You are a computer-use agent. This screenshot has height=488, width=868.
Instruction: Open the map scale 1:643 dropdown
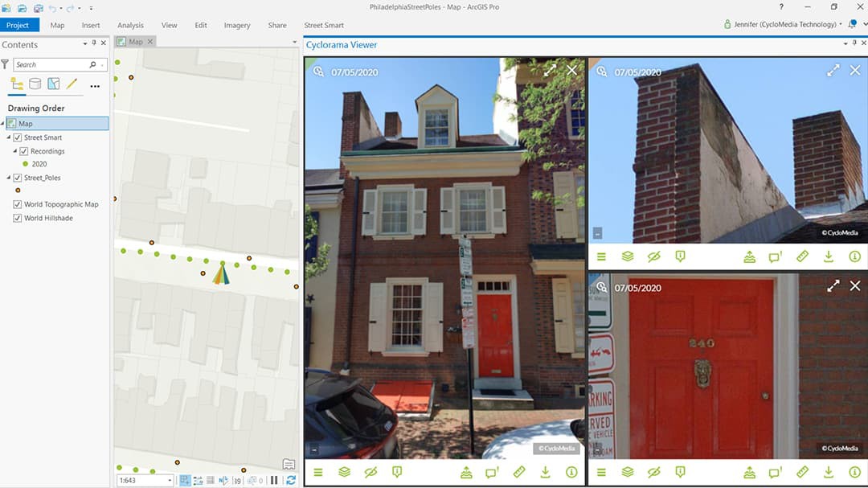point(170,480)
